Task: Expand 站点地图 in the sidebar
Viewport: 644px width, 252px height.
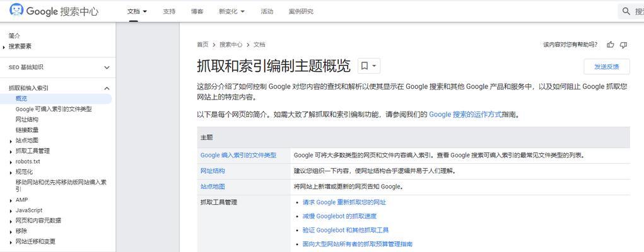Action: 11,140
